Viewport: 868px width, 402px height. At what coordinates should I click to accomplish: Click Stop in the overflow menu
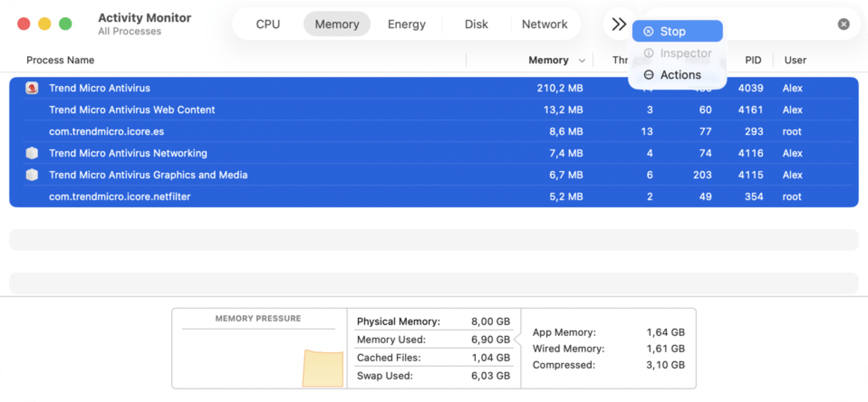click(677, 31)
